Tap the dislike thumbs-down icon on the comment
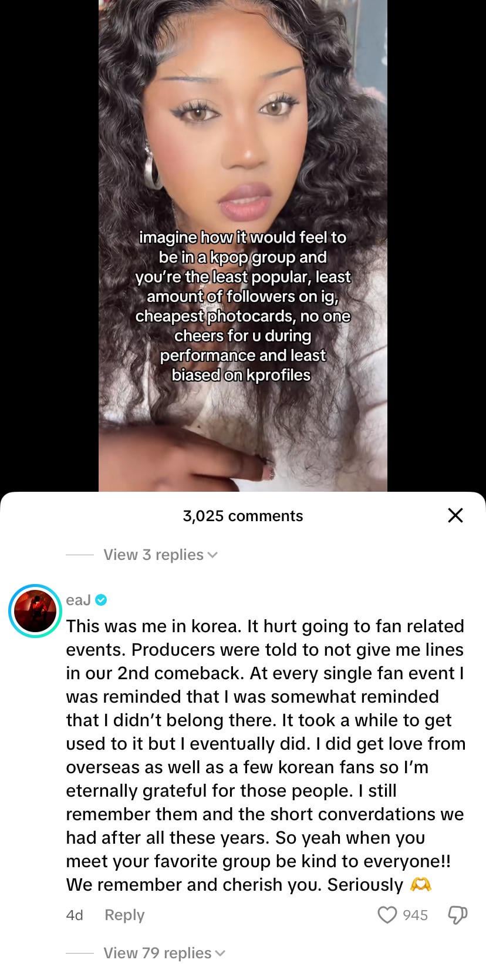Image resolution: width=486 pixels, height=980 pixels. [458, 915]
